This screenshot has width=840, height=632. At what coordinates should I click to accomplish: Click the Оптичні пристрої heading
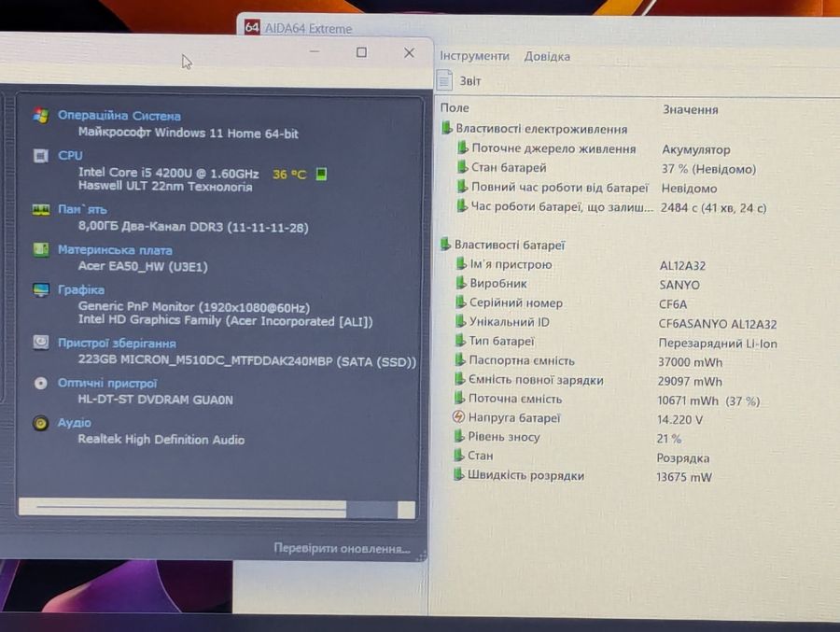(x=107, y=384)
